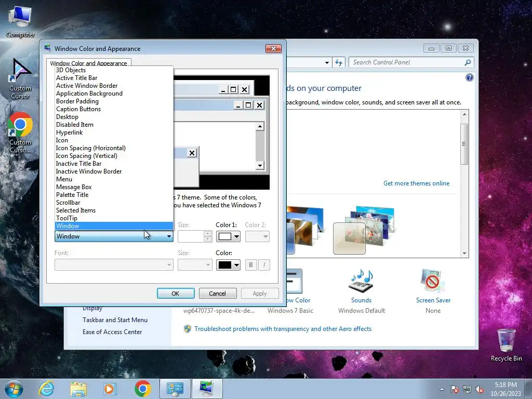Choose 'Active Title Bar' in the dropdown list
532x399 pixels.
click(114, 78)
